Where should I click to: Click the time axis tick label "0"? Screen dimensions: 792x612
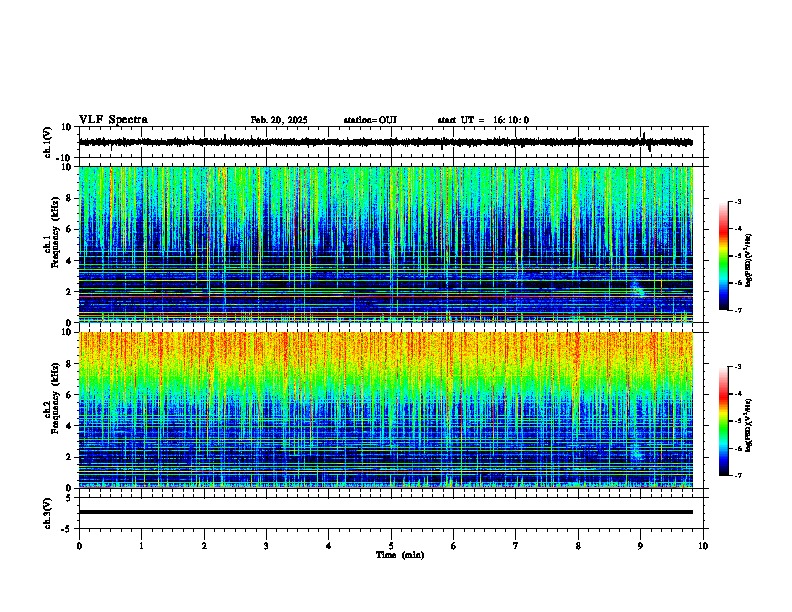tap(79, 546)
